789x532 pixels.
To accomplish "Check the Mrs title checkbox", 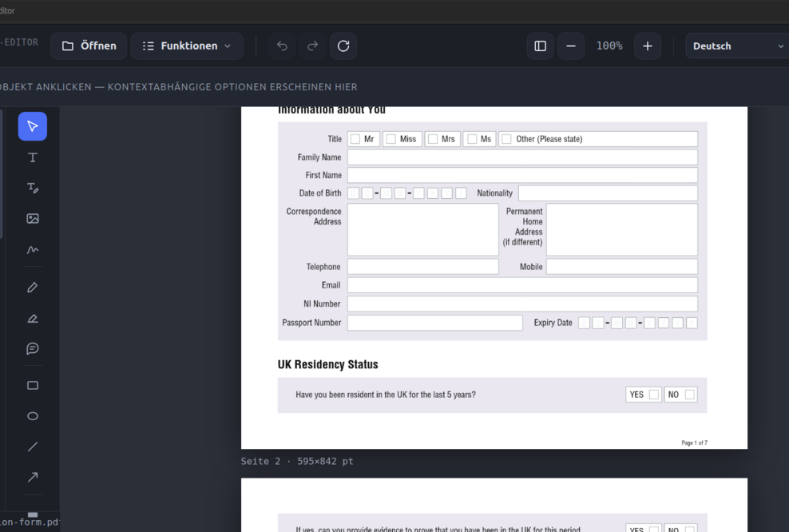I will click(433, 139).
